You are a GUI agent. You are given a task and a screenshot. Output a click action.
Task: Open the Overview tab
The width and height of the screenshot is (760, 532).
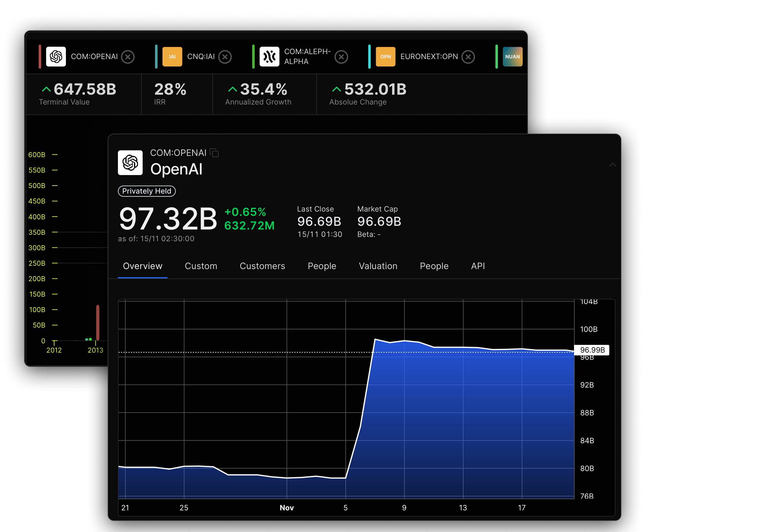pyautogui.click(x=143, y=266)
